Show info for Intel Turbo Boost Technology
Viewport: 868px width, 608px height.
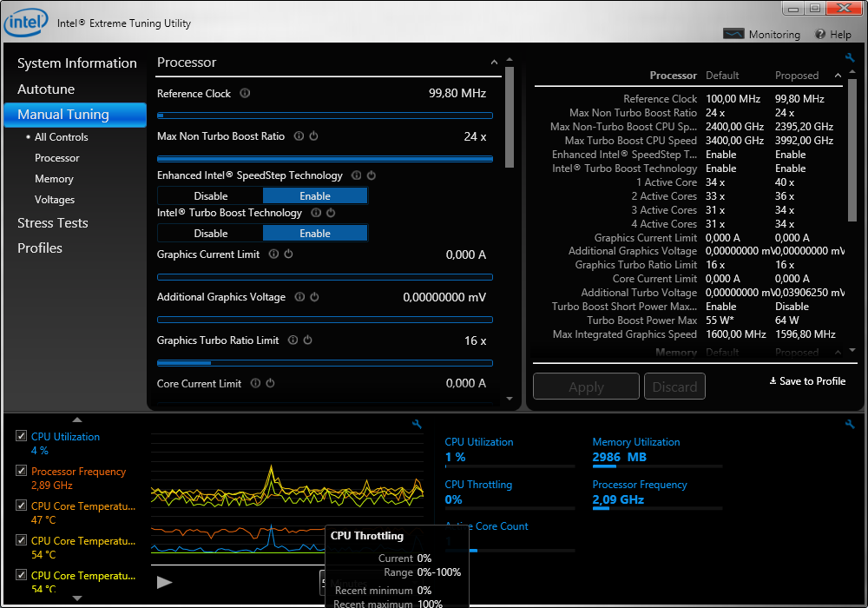(316, 213)
